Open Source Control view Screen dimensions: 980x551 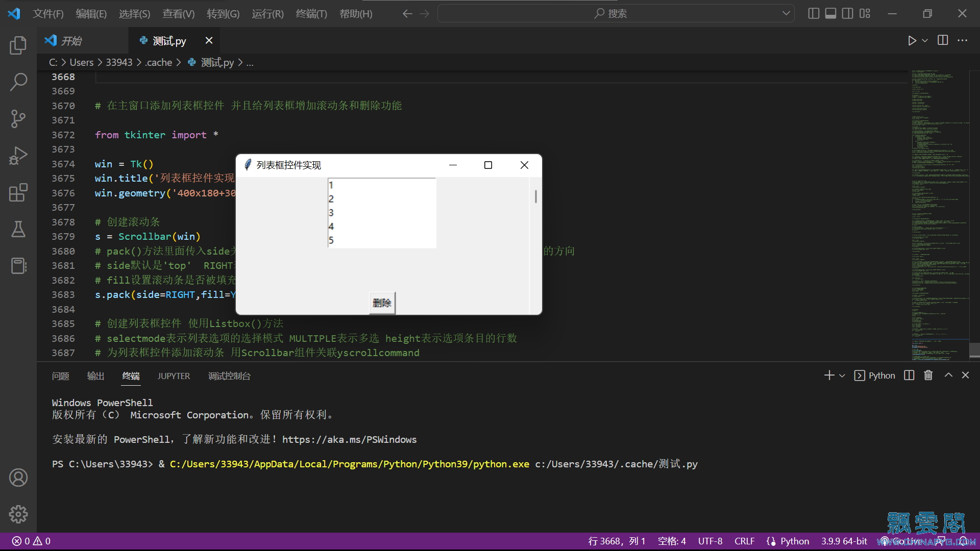[x=18, y=118]
